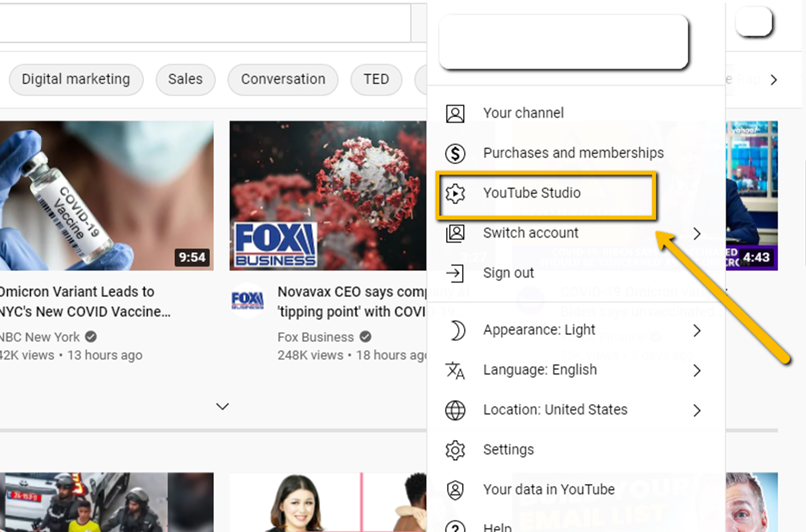Click the 9:54 duration badge
Screen dimensions: 806x532
click(x=192, y=257)
